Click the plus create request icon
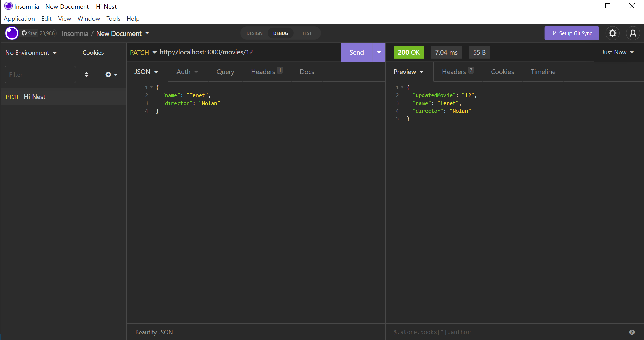 111,74
